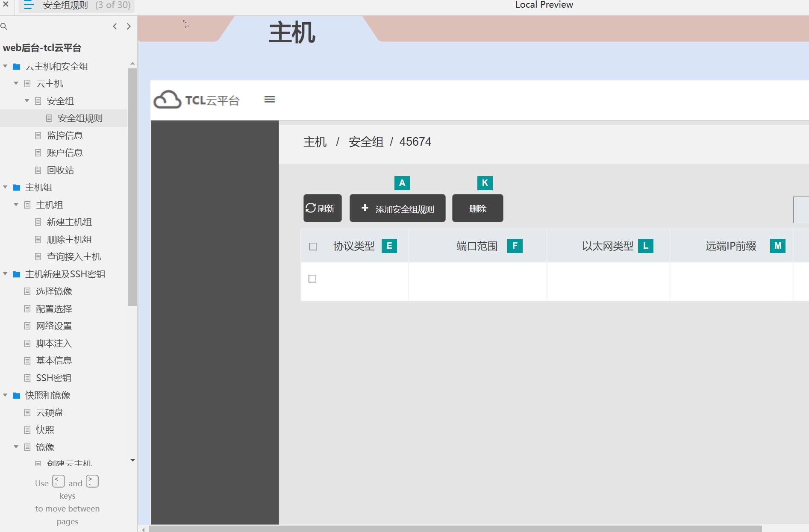Viewport: 809px width, 532px height.
Task: Click the refresh icon in 刷新 button
Action: pyautogui.click(x=311, y=208)
